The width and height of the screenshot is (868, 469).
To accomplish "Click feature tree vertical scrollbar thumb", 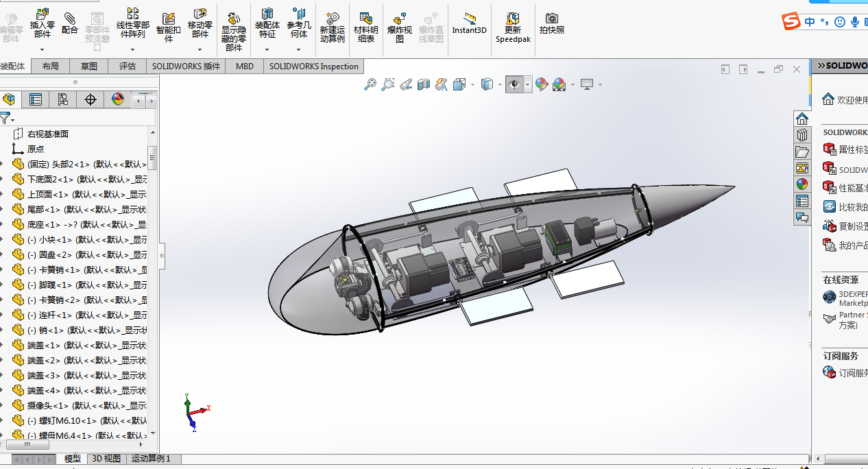I will click(x=152, y=158).
